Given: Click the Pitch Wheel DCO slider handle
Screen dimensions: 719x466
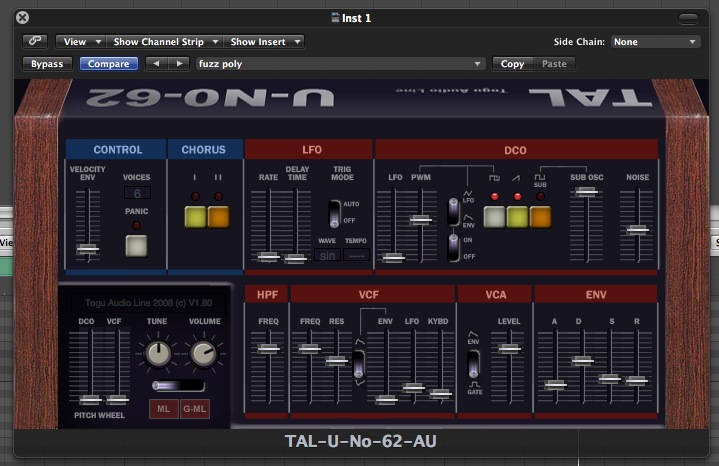Looking at the screenshot, I should 90,399.
